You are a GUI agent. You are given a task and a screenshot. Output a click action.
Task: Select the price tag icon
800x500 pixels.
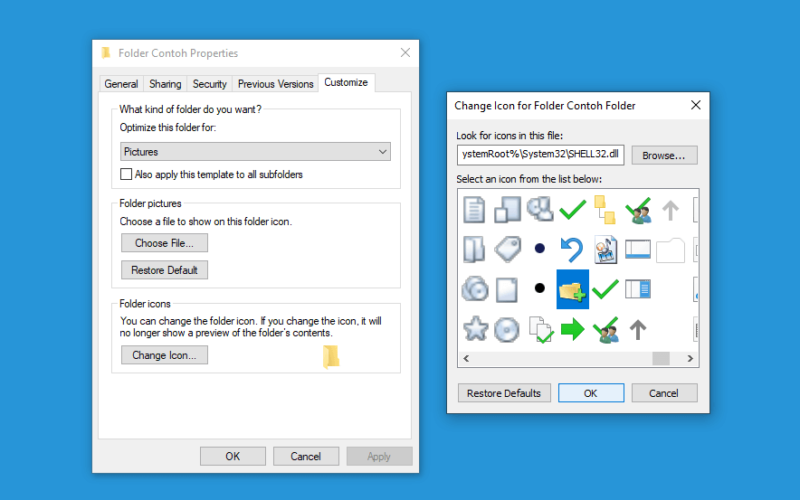coord(507,249)
